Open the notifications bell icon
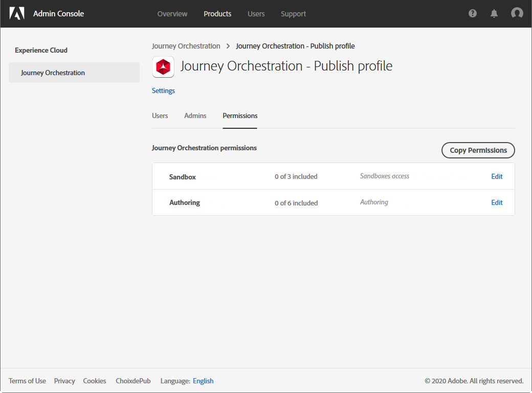The image size is (532, 393). 494,14
